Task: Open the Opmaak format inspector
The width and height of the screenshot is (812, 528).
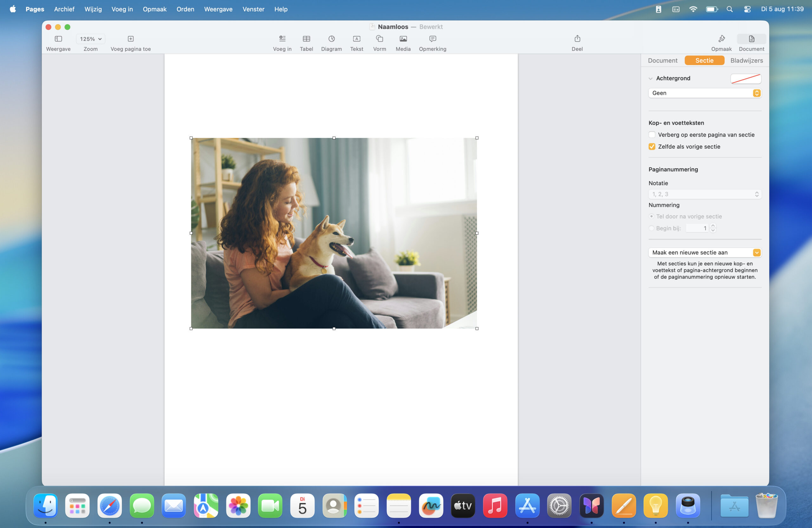Action: click(x=721, y=39)
